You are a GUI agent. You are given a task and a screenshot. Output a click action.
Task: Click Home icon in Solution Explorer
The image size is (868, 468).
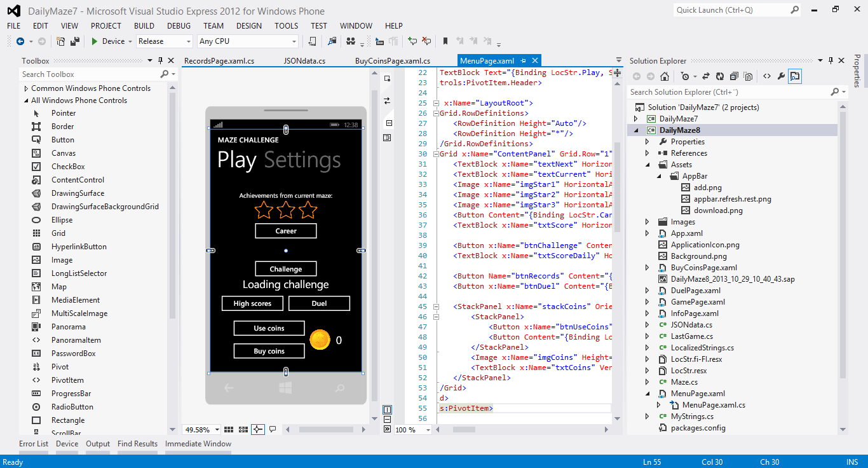click(x=664, y=76)
